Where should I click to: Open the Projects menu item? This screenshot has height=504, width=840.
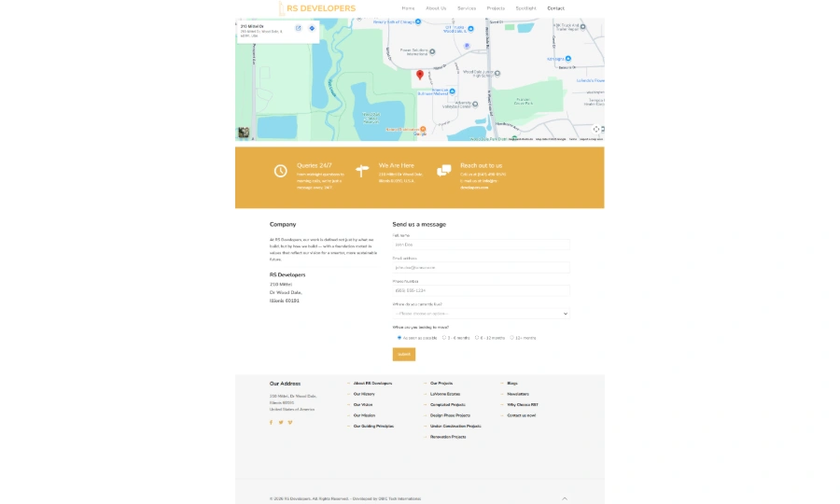496,8
